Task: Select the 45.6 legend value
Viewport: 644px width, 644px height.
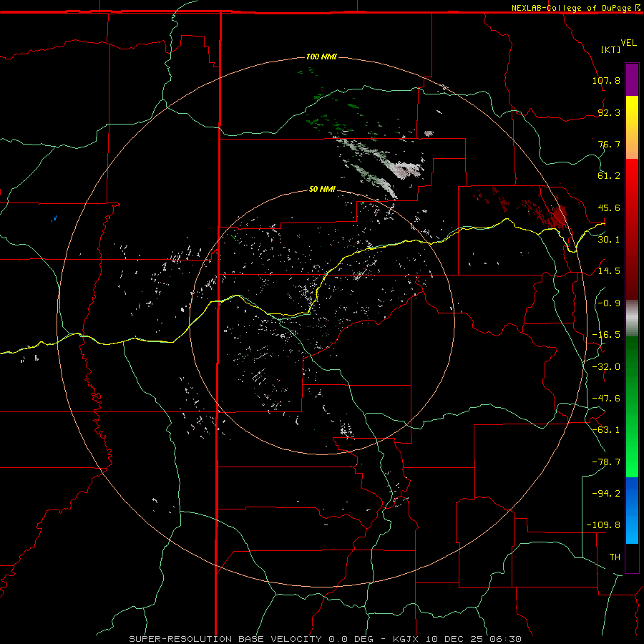Action: click(609, 208)
